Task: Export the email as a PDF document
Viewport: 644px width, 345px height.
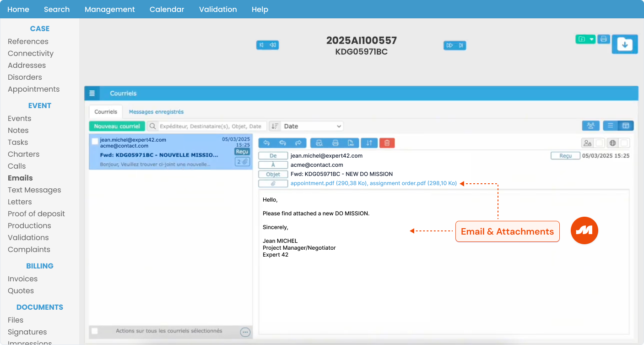Action: (x=351, y=143)
